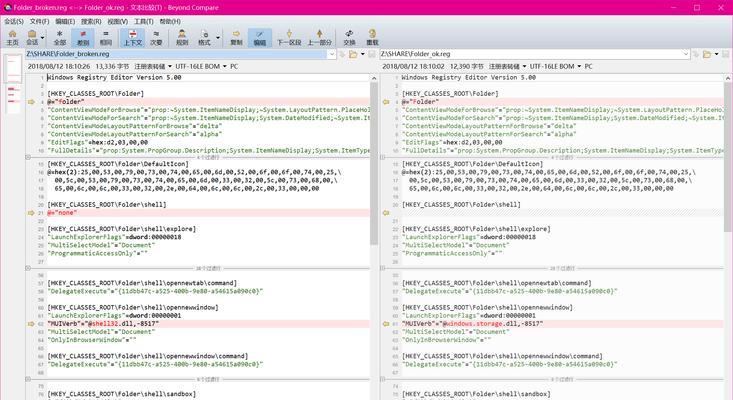
Task: Open right pane 注册表转储 format dropdown
Action: coord(507,66)
